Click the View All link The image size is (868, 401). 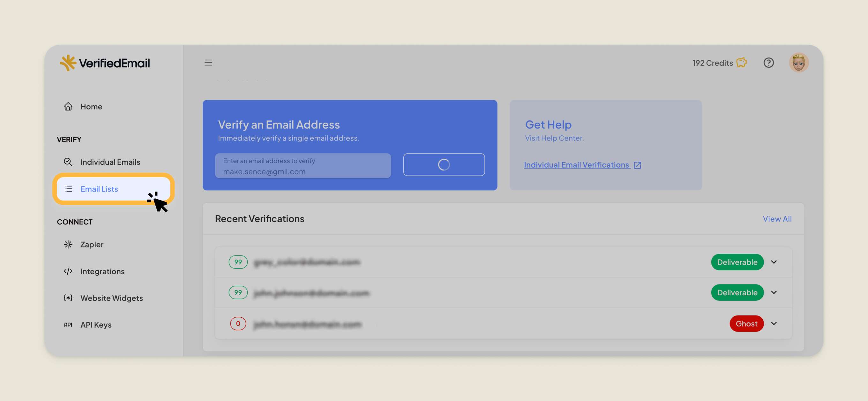(777, 219)
